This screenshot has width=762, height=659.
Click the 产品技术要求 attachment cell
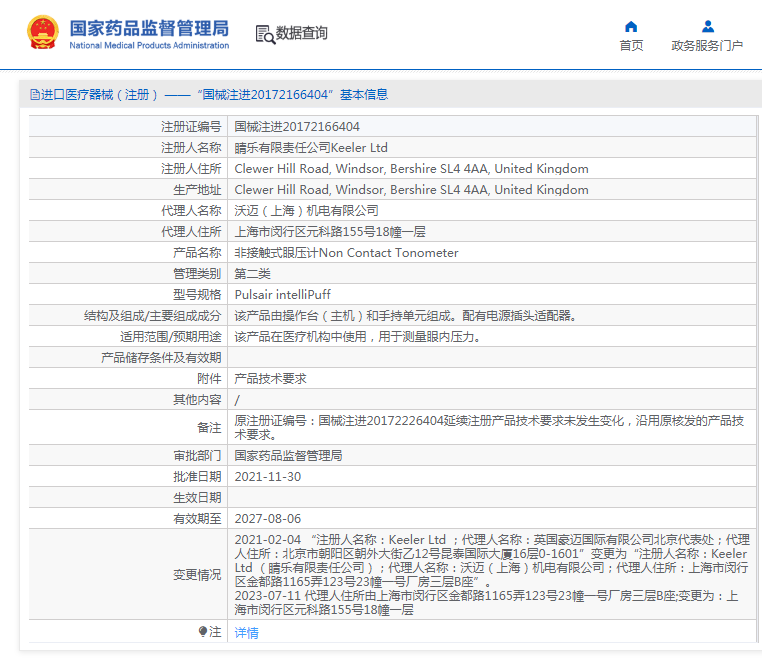(270, 379)
